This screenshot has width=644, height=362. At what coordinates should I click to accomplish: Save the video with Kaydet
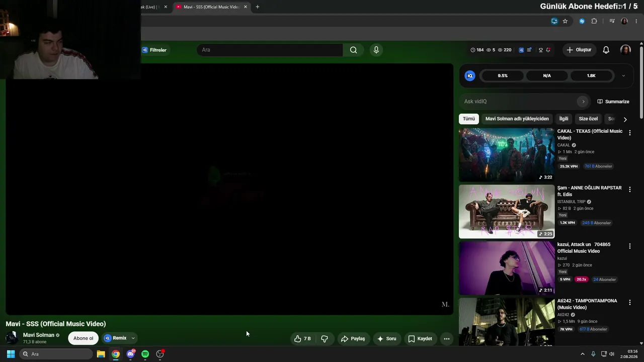coord(420,339)
